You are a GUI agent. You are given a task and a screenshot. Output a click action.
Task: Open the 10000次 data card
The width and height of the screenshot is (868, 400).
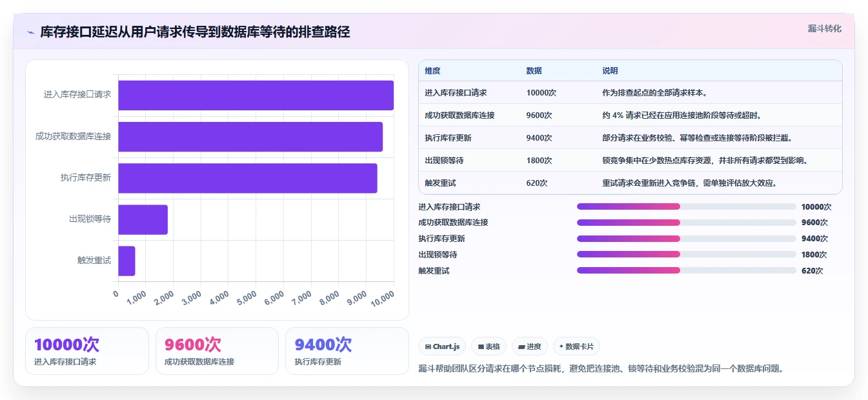[87, 351]
